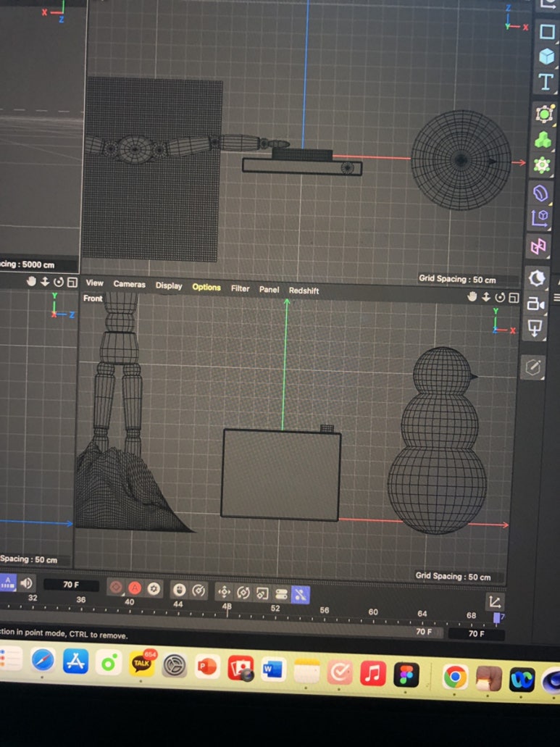This screenshot has width=560, height=747.
Task: Open keyframe selection settings gear
Action: tap(154, 589)
